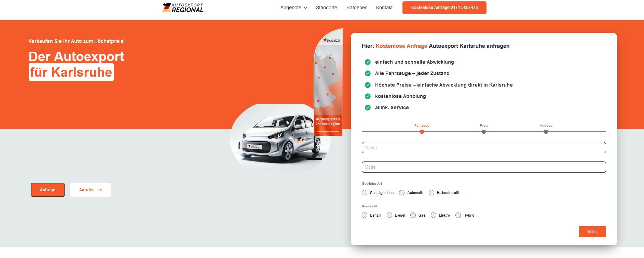
Task: Click the silver car image
Action: click(x=277, y=140)
